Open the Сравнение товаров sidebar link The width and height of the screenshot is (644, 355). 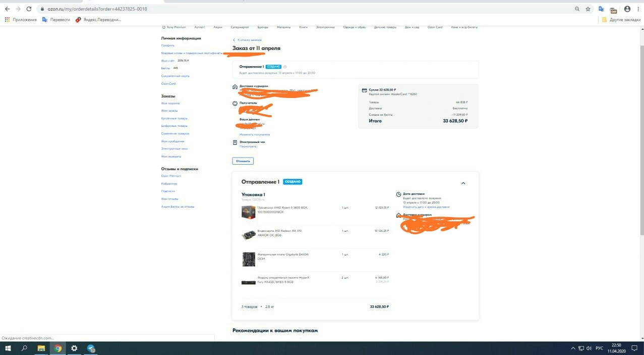(x=175, y=133)
